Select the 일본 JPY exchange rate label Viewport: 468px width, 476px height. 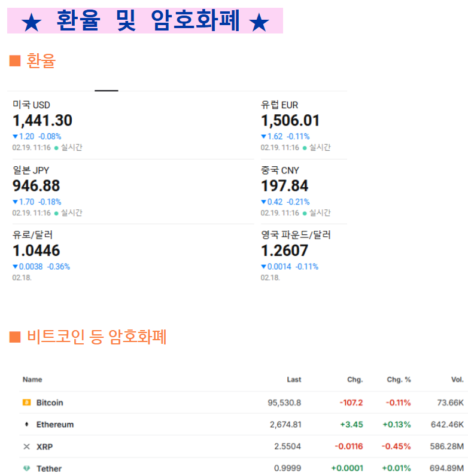point(31,170)
